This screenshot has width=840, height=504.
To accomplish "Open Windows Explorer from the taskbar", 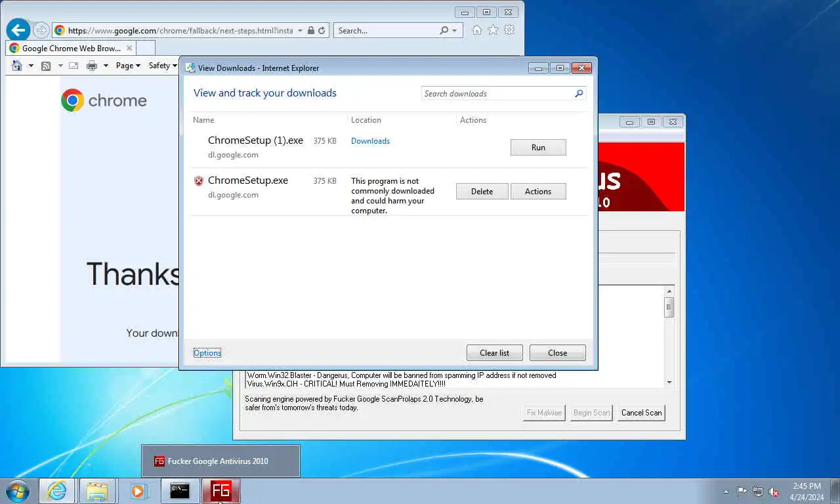I will 97,491.
